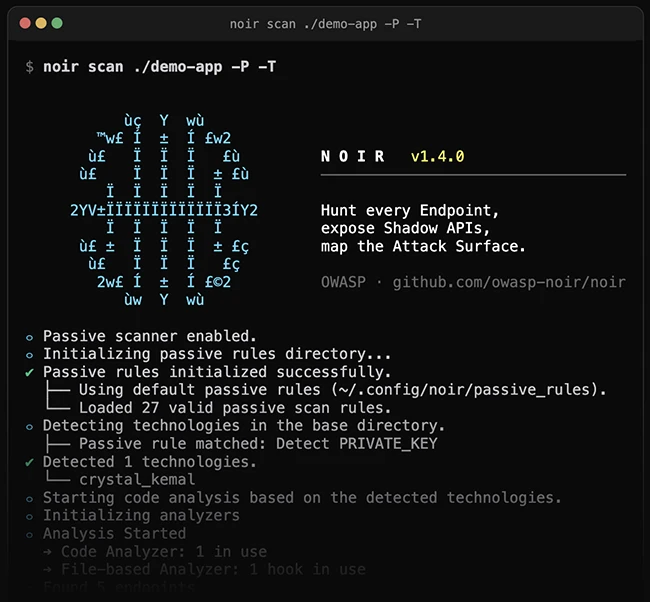The width and height of the screenshot is (650, 602).
Task: Click 'Analysis Started' log line
Action: pos(114,533)
